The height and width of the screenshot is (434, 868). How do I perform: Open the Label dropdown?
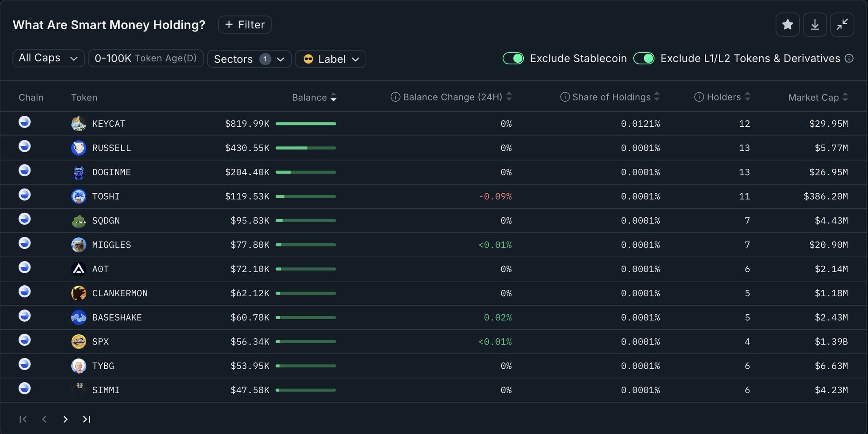330,59
